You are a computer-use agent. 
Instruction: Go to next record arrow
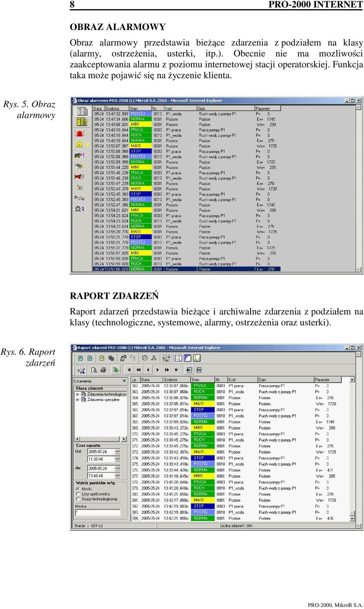(x=157, y=370)
